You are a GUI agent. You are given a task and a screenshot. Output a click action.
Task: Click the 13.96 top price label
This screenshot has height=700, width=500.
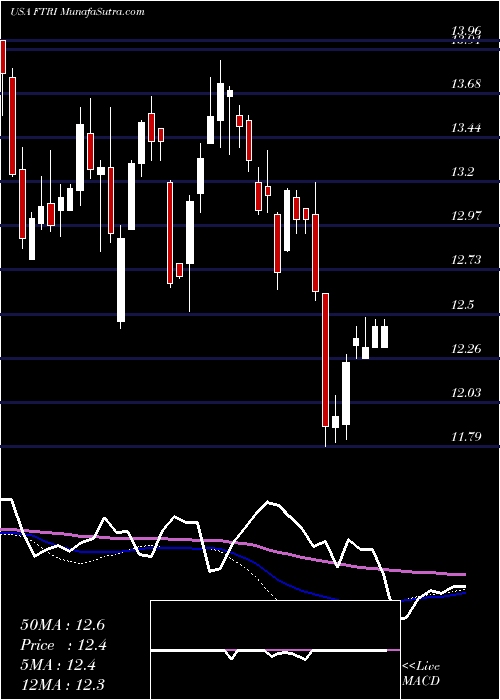point(466,31)
